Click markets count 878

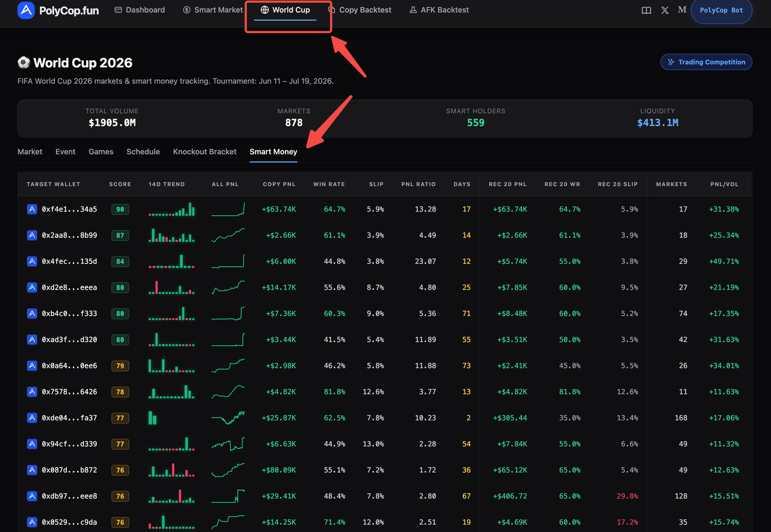294,123
